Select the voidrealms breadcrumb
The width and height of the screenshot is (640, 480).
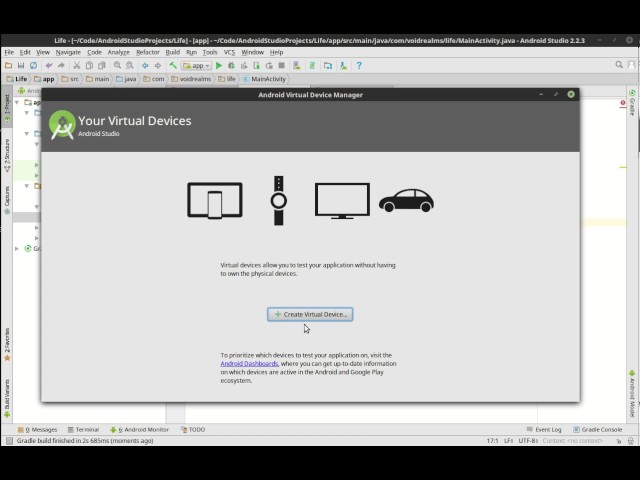[191, 79]
